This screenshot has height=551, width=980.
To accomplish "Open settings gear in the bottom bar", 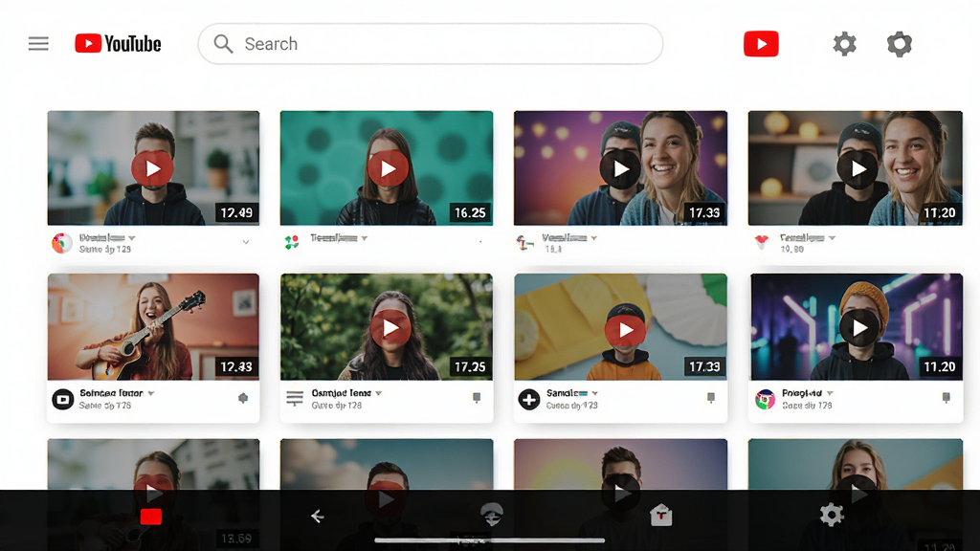I will point(832,515).
